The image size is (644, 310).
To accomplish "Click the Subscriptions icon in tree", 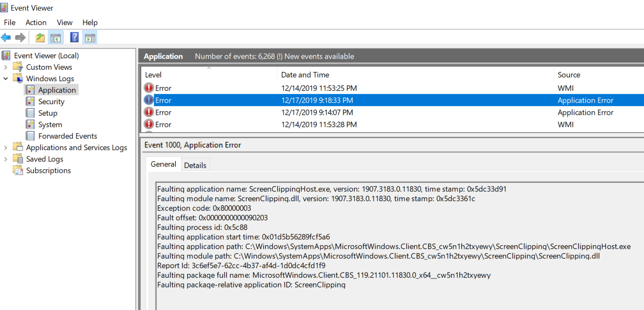I will 18,170.
